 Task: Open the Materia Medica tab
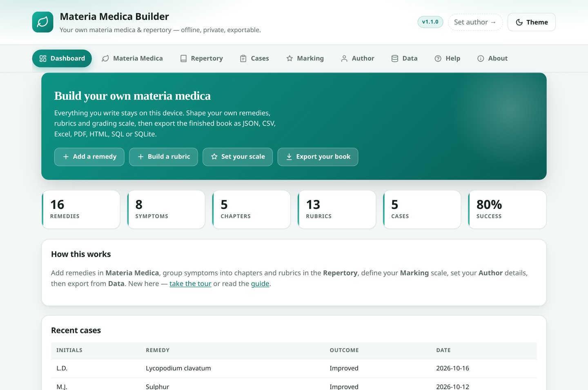coord(132,58)
